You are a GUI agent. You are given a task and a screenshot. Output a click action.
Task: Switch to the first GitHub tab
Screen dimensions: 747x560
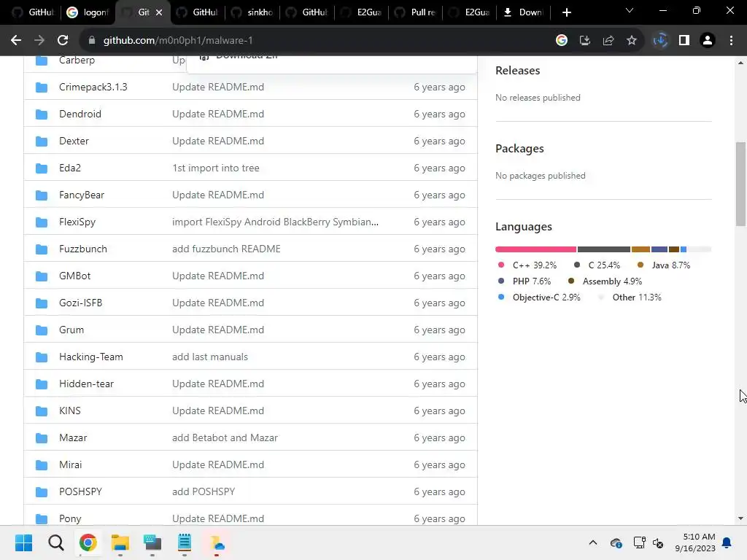tap(34, 12)
